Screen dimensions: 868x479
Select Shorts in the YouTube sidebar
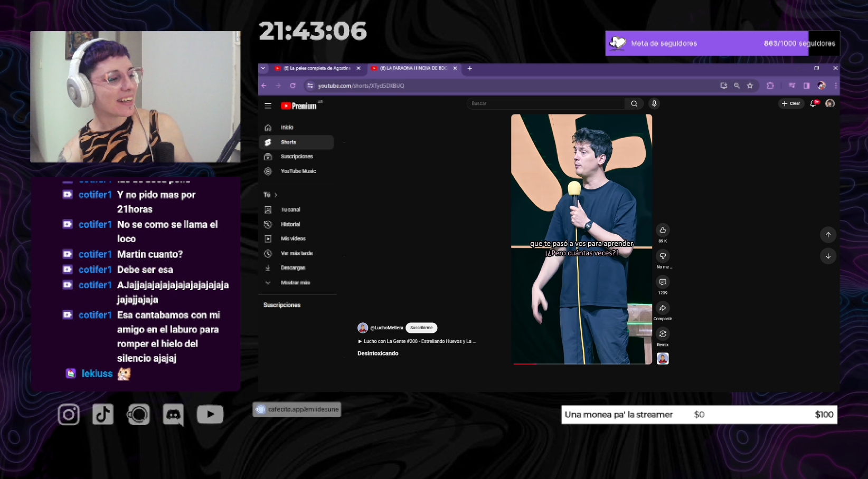coord(296,142)
